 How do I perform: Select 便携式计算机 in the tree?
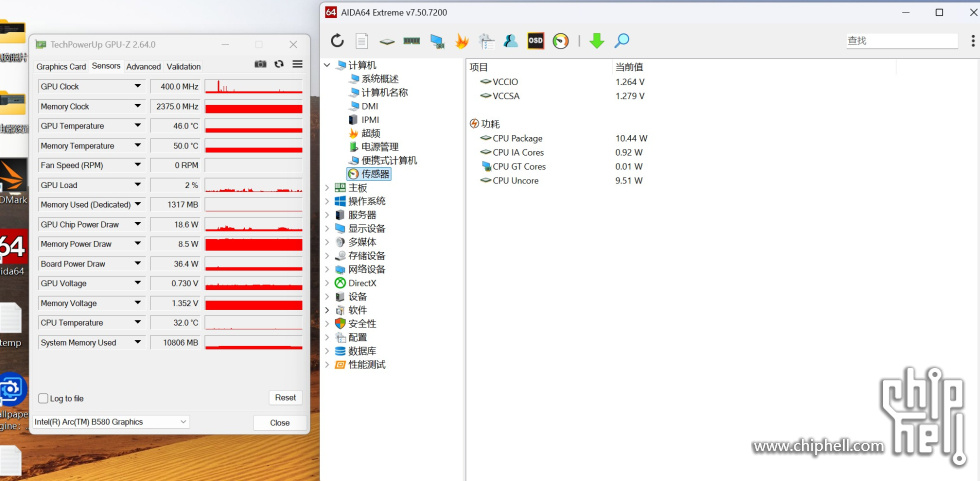[389, 161]
